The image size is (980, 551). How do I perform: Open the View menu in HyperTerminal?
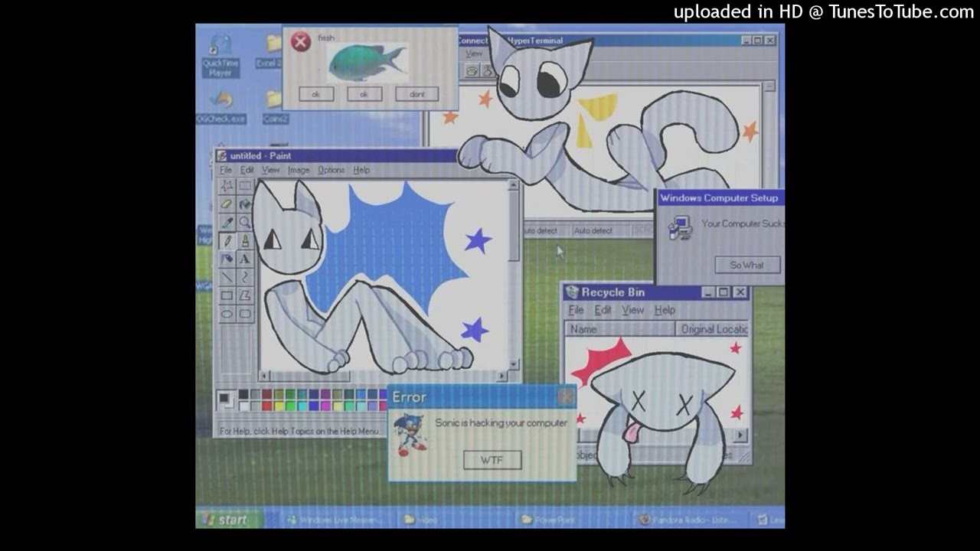coord(474,54)
